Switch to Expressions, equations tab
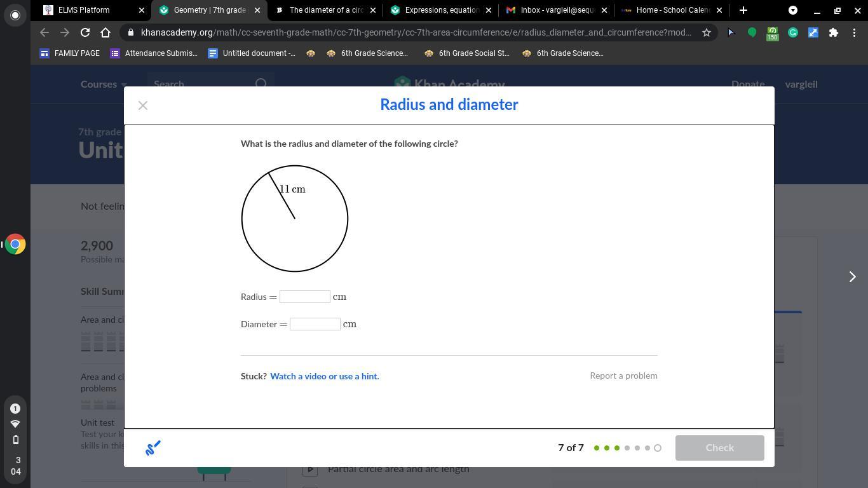Viewport: 868px width, 488px height. [x=440, y=10]
